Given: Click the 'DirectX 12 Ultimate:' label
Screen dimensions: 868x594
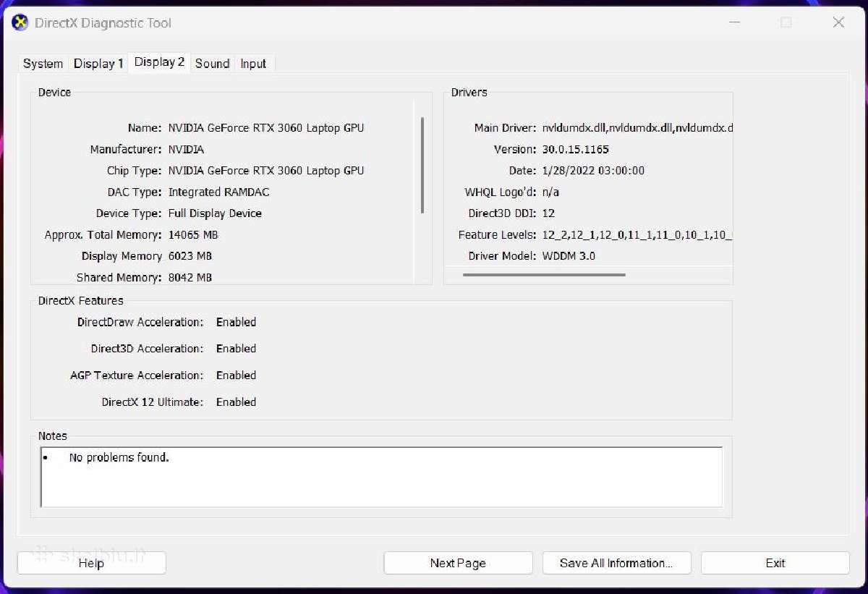Looking at the screenshot, I should [x=153, y=402].
